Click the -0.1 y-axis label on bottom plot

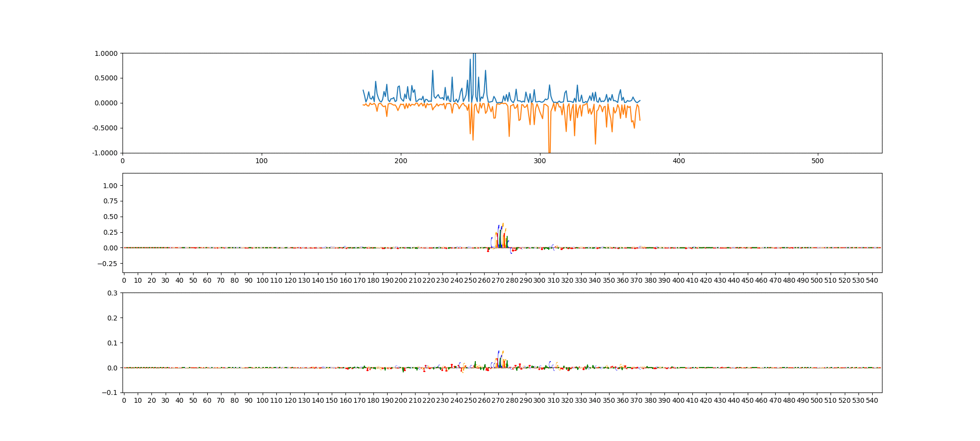(110, 393)
